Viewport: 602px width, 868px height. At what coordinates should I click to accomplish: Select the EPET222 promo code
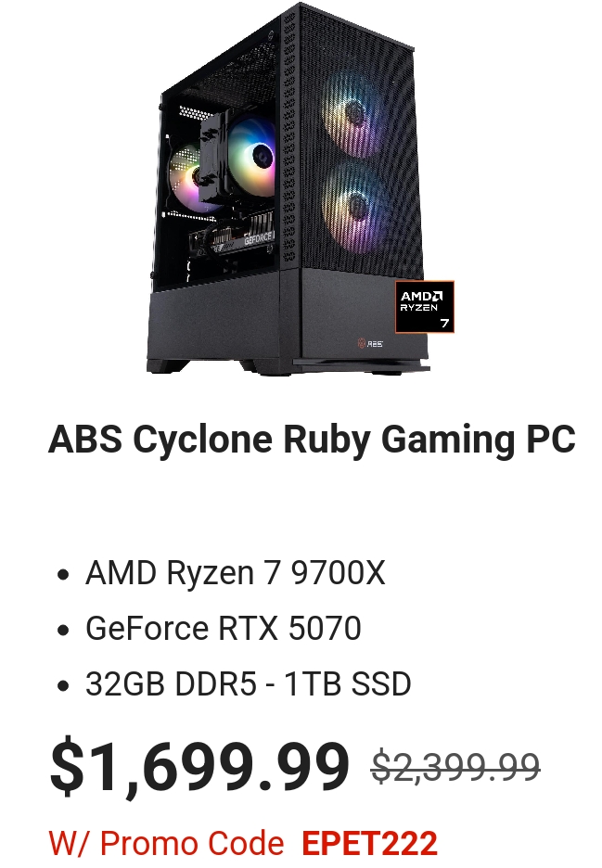369,843
